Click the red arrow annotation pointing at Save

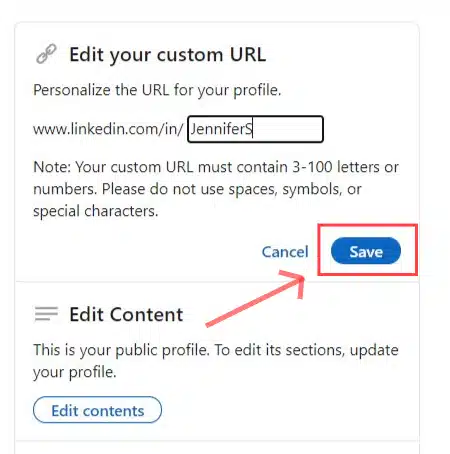[x=256, y=298]
